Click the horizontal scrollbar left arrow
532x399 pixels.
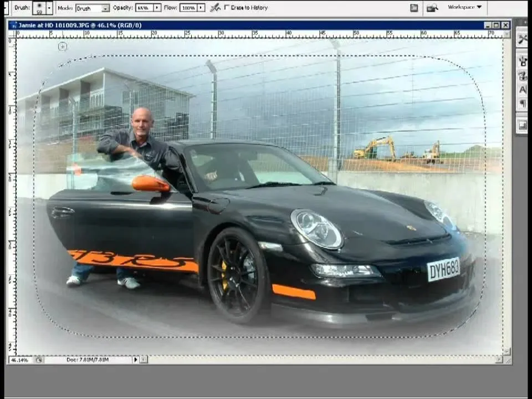(144, 360)
